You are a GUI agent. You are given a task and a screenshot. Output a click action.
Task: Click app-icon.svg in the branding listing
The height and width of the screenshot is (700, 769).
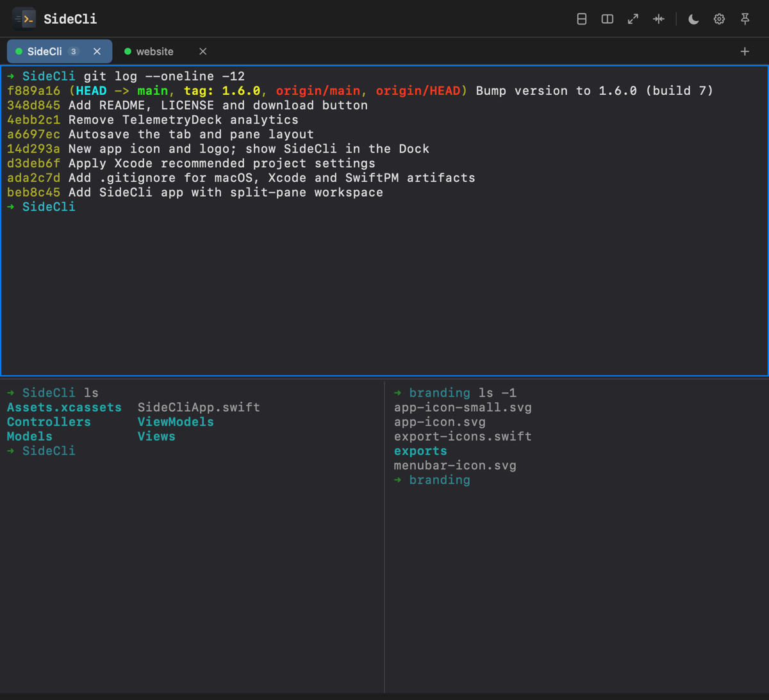(440, 422)
